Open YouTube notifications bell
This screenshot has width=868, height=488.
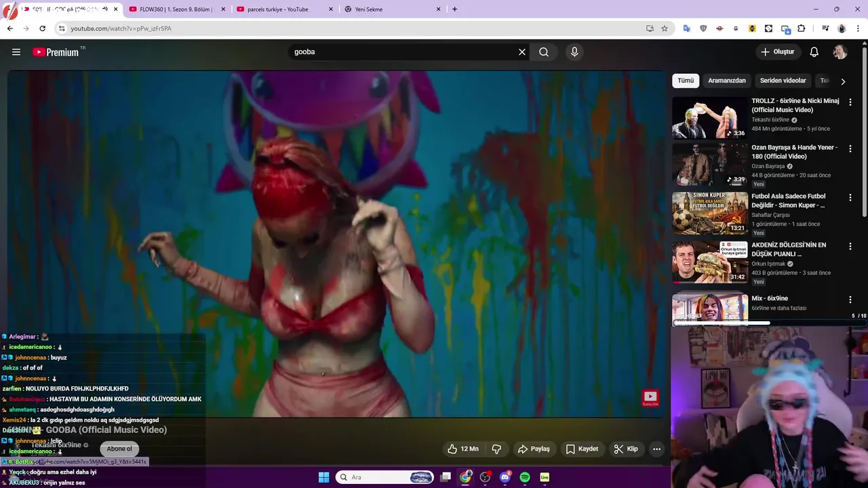(814, 52)
